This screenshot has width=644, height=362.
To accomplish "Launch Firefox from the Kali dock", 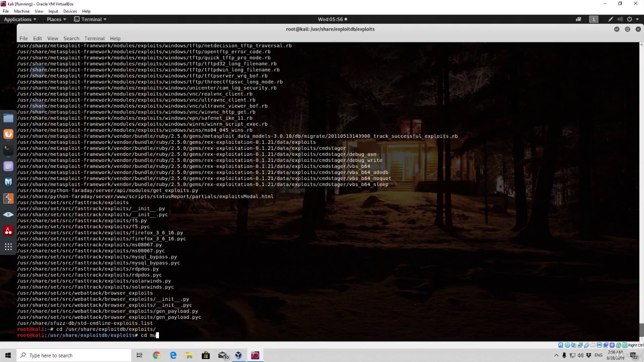I will 8,134.
